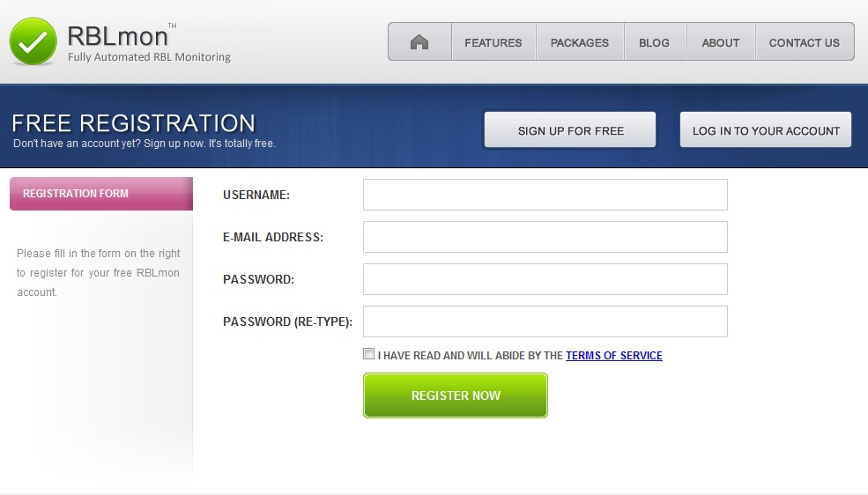Open the Features menu item
This screenshot has width=868, height=495.
493,42
